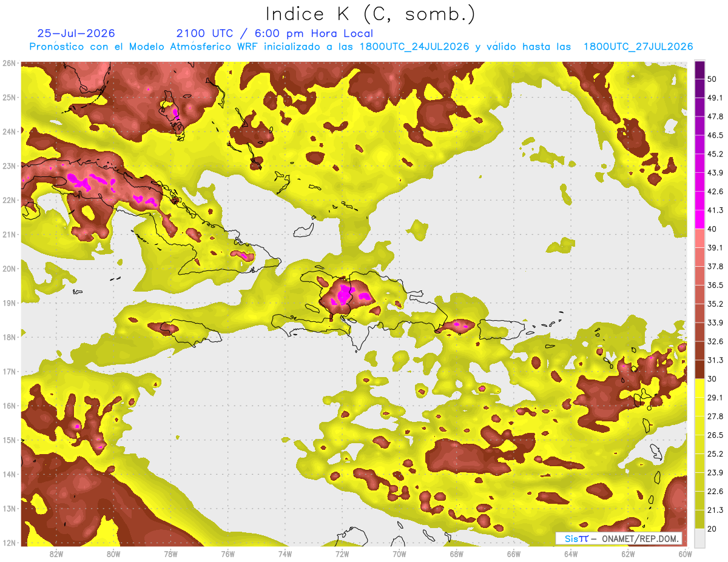The height and width of the screenshot is (562, 728).
Task: Click the latitude label "24N"
Action: [9, 132]
